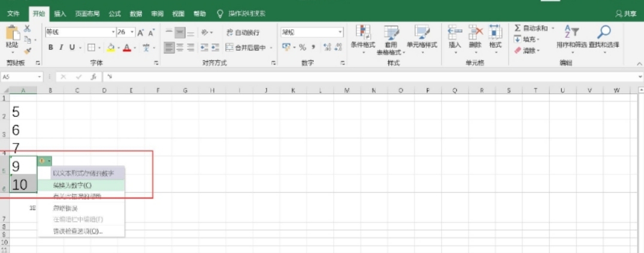Switch to the Insert (插入) ribbon tab
This screenshot has height=253, width=644.
click(x=60, y=13)
